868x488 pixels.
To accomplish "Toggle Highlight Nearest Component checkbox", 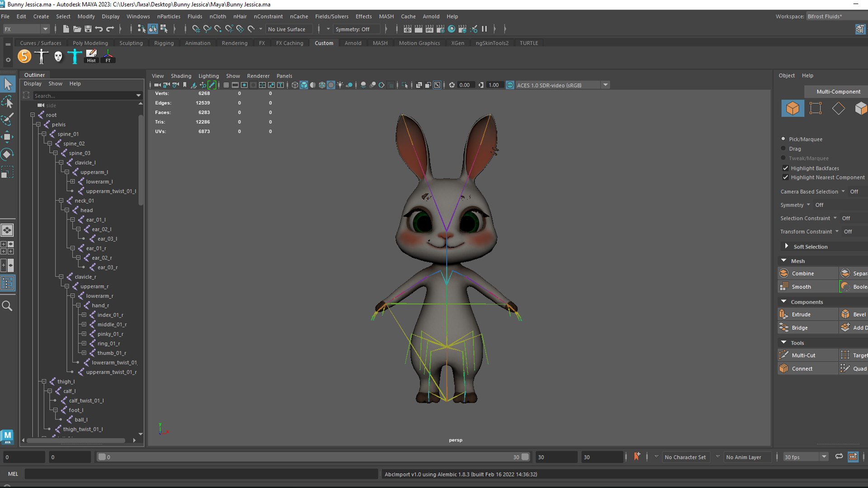I will coord(786,177).
